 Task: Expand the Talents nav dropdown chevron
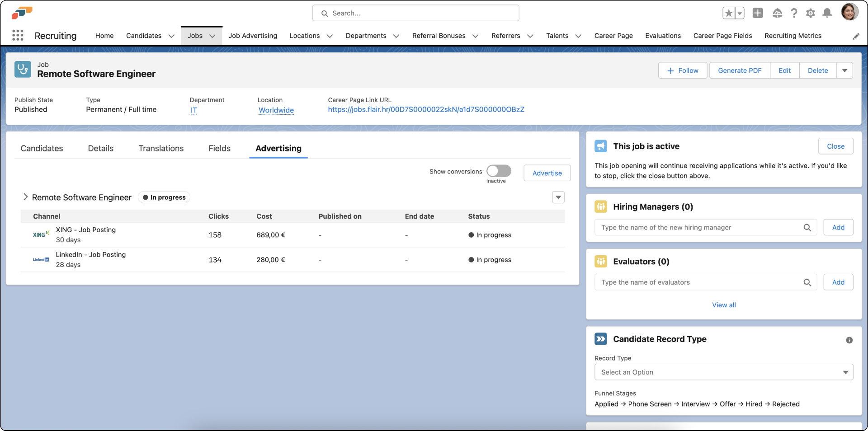(x=578, y=36)
